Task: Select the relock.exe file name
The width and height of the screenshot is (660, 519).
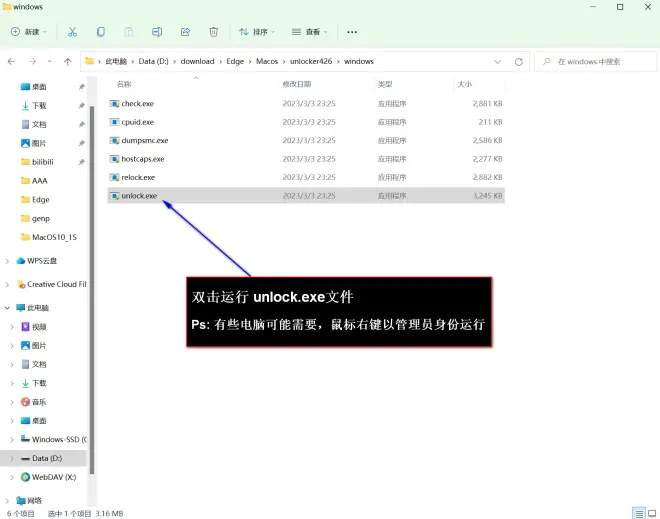Action: point(138,177)
